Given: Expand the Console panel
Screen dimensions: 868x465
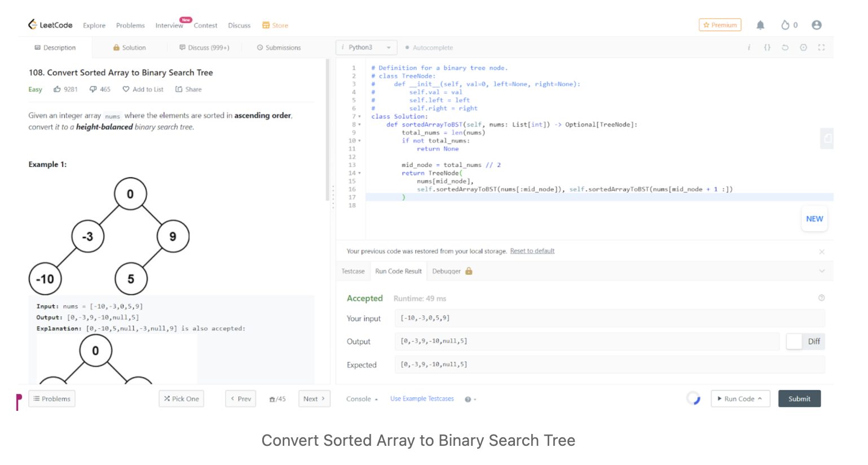Looking at the screenshot, I should 362,399.
